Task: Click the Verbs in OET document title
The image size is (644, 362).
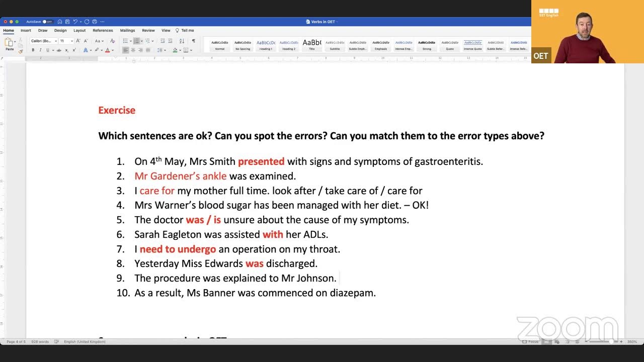Action: 322,22
